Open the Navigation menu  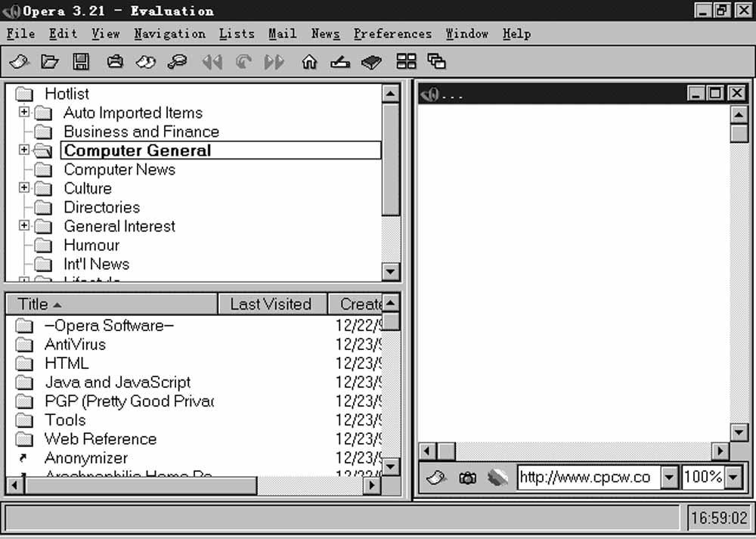169,34
